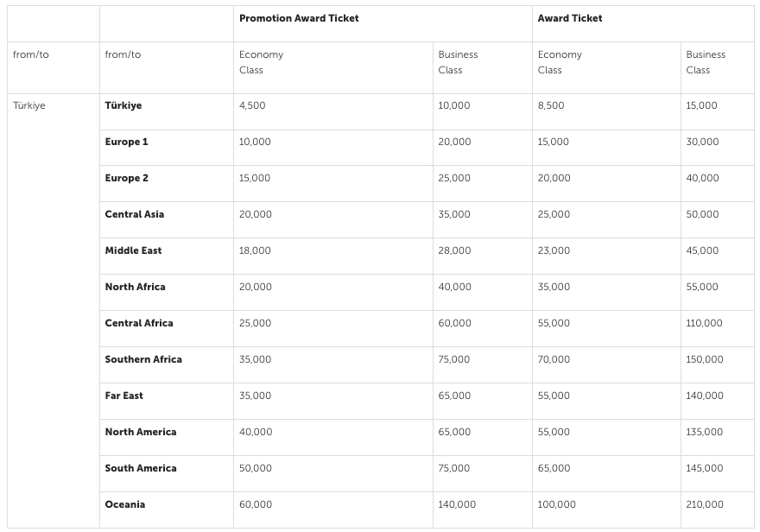Viewport: 760px width, 532px height.
Task: Click the Promotion Award Ticket column header
Action: [x=299, y=18]
